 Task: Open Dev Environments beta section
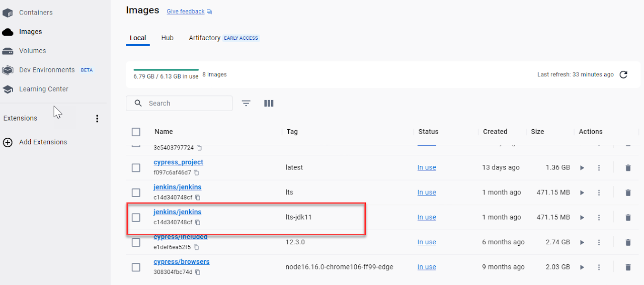click(47, 70)
